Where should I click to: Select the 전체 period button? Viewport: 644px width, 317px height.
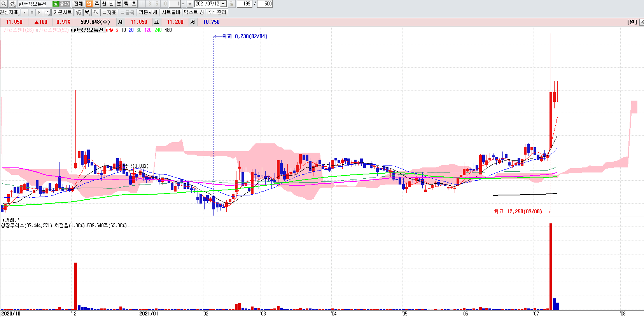coord(78,4)
